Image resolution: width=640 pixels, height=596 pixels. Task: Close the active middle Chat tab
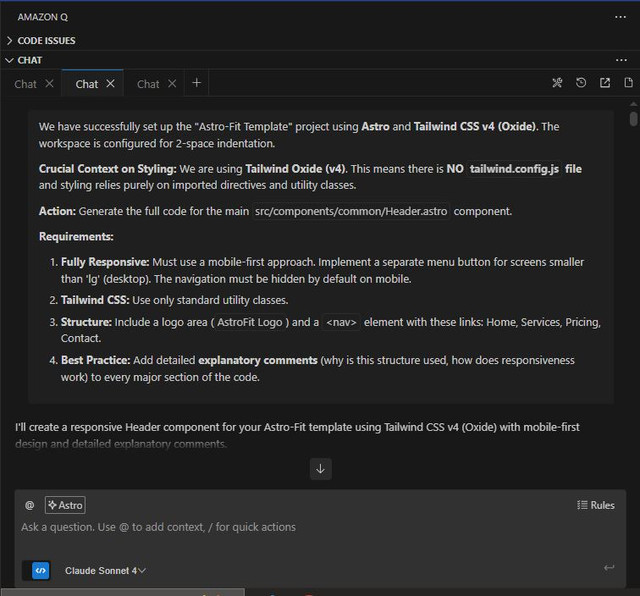111,84
